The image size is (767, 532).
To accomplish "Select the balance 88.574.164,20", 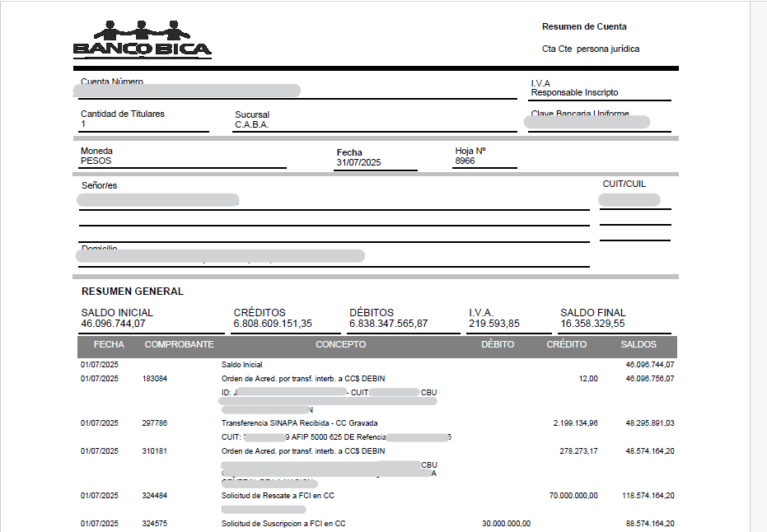I will click(649, 524).
